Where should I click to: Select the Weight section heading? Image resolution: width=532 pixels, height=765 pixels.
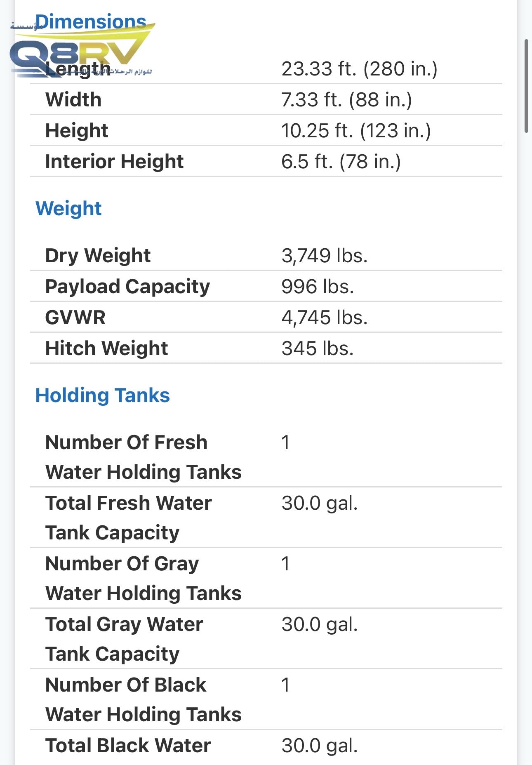(x=68, y=208)
